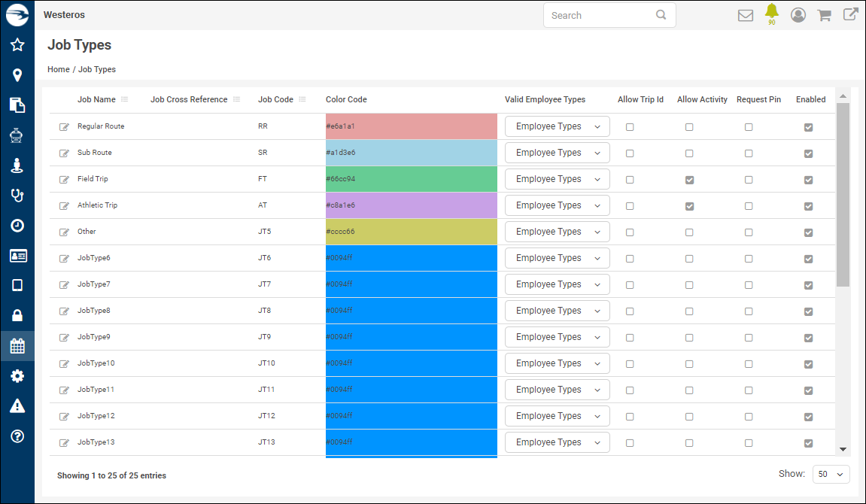Screen dimensions: 866x504
Task: Open the calendar icon in sidebar
Action: (x=17, y=346)
